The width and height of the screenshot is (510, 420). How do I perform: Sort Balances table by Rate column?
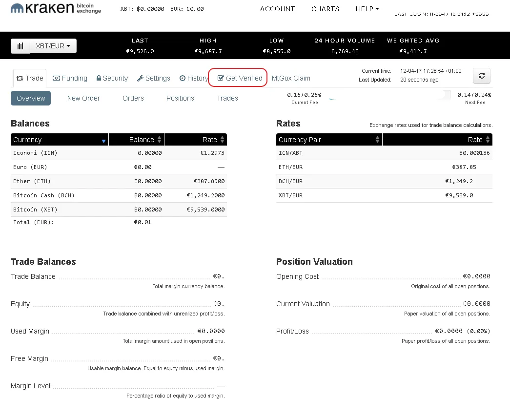click(x=196, y=140)
